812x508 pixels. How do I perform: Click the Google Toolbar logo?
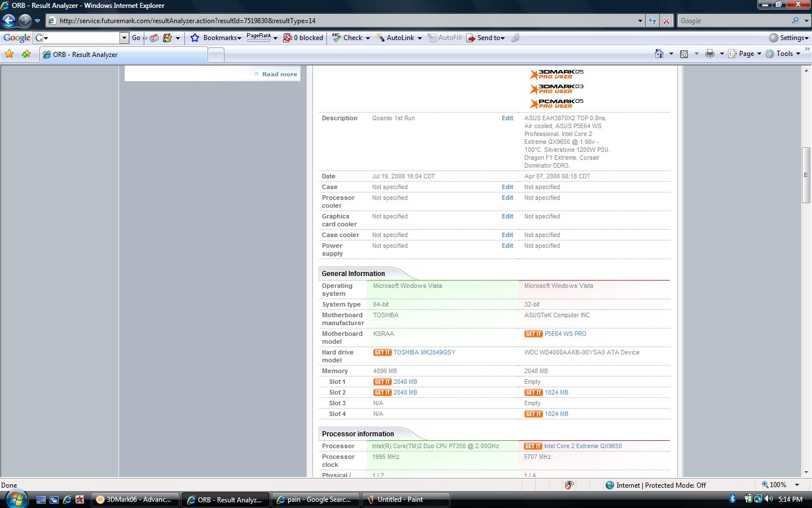[x=16, y=38]
